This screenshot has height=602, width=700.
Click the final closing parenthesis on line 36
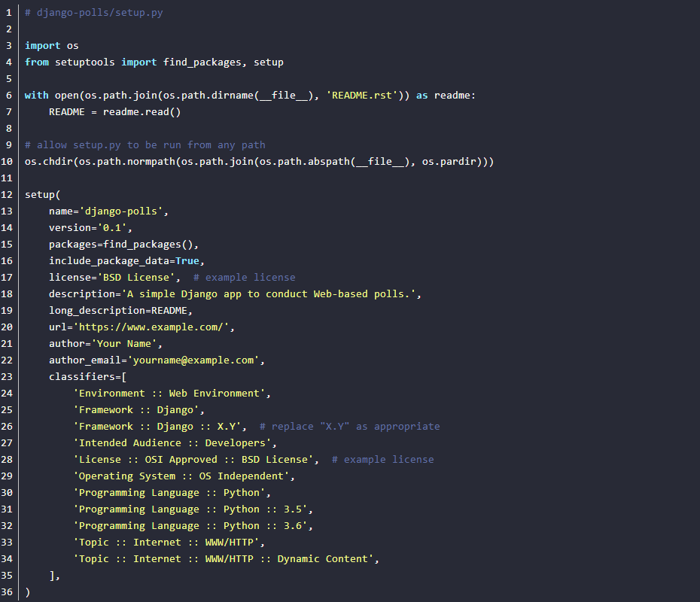click(x=28, y=592)
